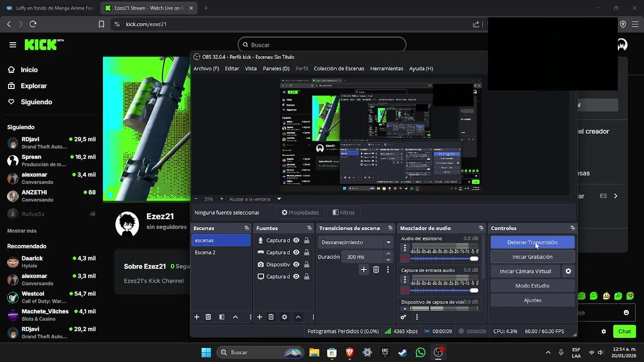Move the source up in the Fuentes toolbar
Screen dimensions: 644x362
pyautogui.click(x=298, y=317)
